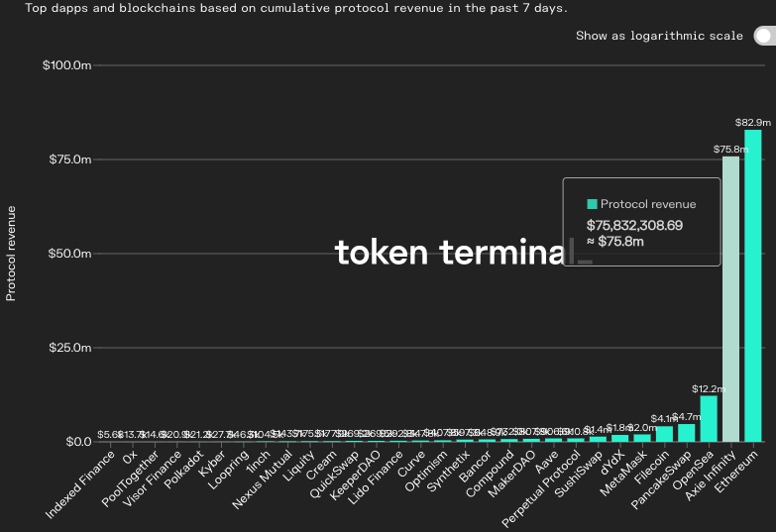Viewport: 776px width, 532px height.
Task: Click the PancakeSwap x-axis label
Action: [661, 479]
